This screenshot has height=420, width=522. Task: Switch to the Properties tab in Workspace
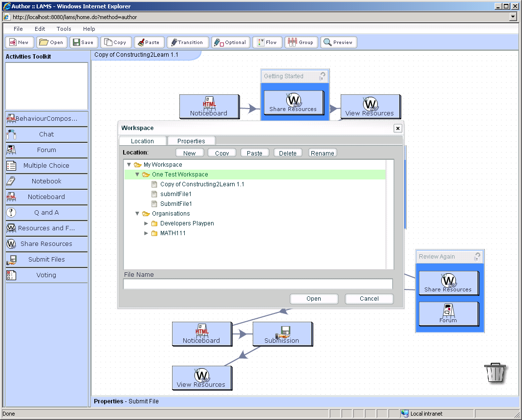click(191, 141)
